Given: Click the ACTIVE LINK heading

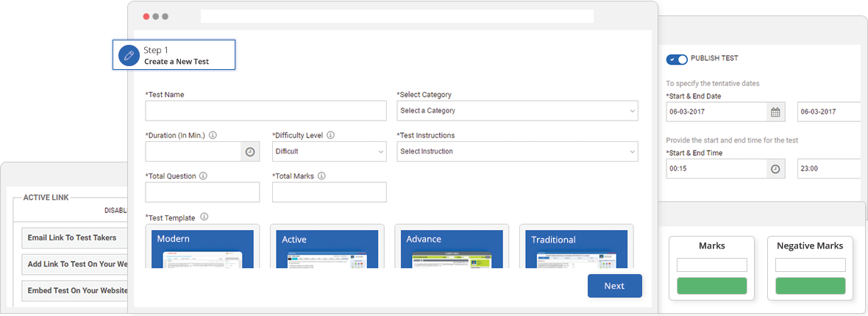Looking at the screenshot, I should 46,198.
